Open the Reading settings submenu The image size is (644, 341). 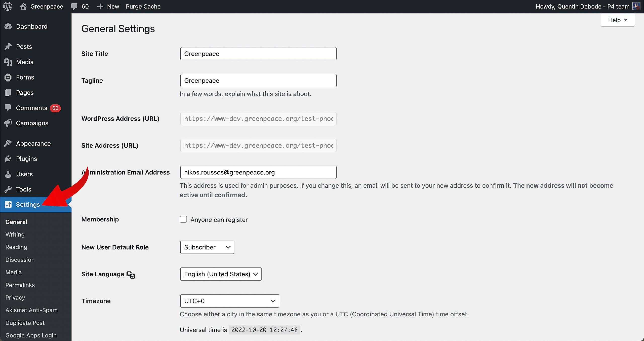tap(16, 247)
